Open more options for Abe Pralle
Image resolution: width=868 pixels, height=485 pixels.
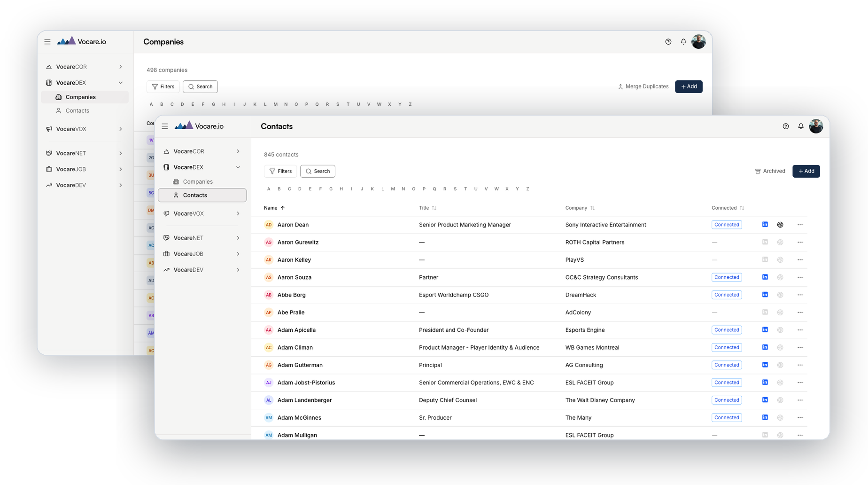(800, 312)
